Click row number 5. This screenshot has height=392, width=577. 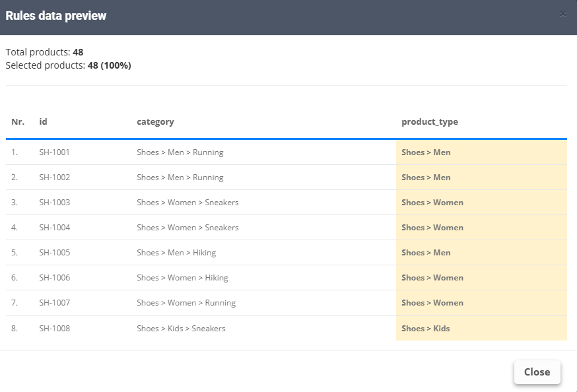pyautogui.click(x=15, y=253)
